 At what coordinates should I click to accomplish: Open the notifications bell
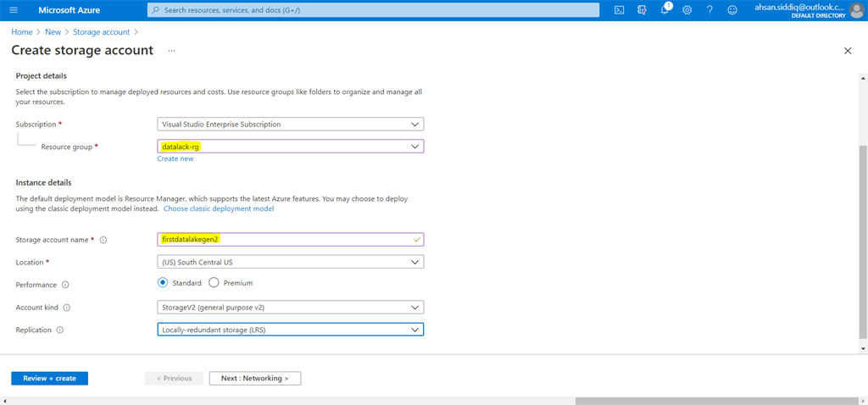(x=665, y=10)
